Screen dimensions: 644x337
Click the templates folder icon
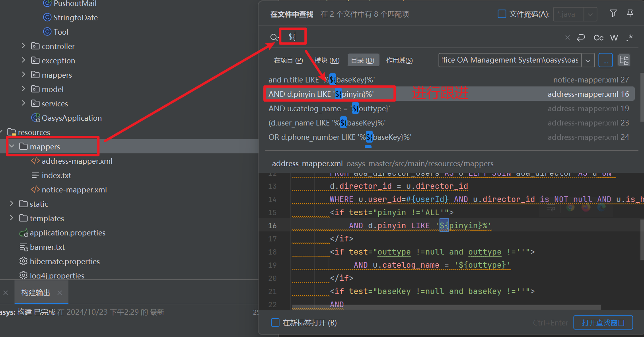(x=23, y=218)
